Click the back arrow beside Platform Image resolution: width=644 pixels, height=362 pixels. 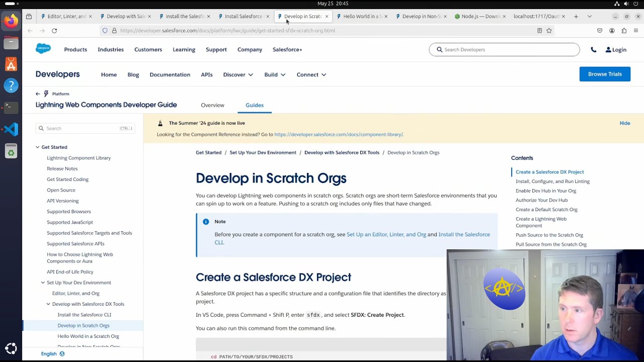coord(38,94)
